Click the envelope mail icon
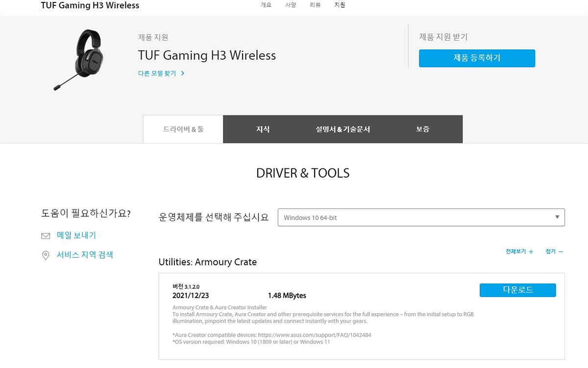Viewport: 588px width, 368px height. pos(46,236)
